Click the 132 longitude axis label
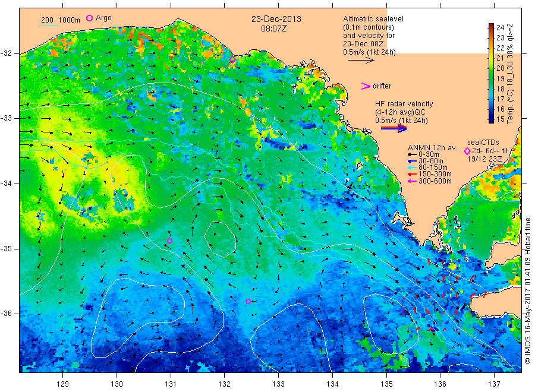The height and width of the screenshot is (392, 535). (224, 384)
